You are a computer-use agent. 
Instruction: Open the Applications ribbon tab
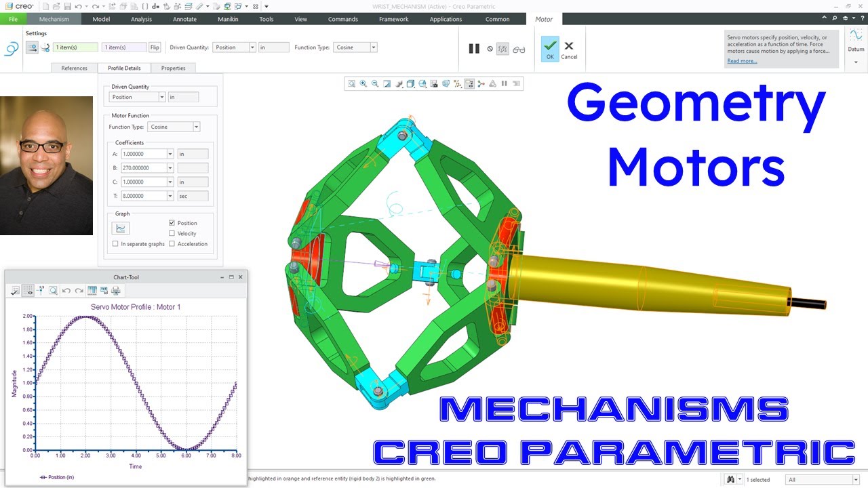(446, 19)
